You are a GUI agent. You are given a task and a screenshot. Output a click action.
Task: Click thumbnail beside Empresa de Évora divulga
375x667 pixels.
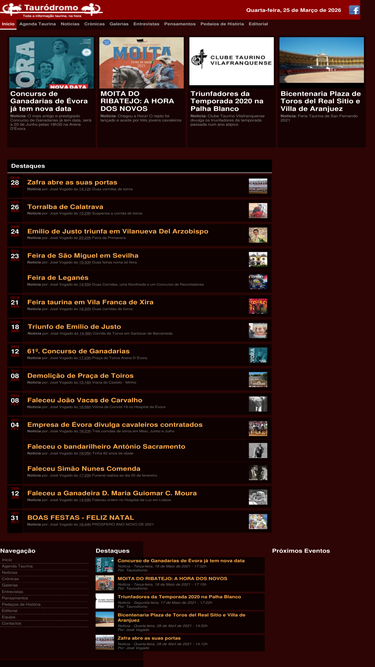pyautogui.click(x=258, y=428)
